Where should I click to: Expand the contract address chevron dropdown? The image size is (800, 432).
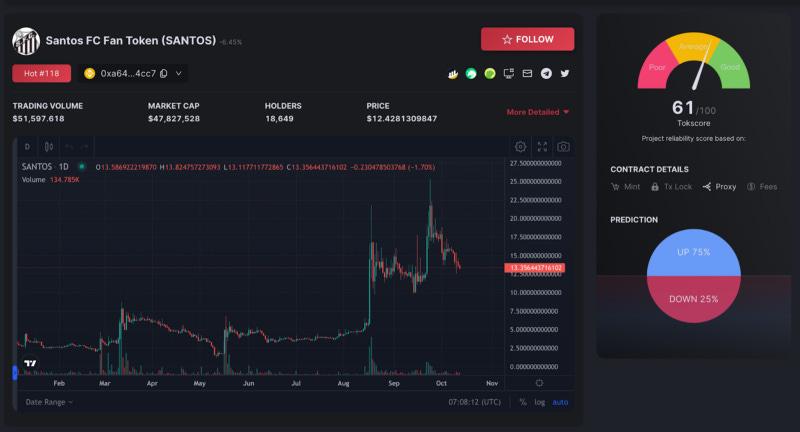179,73
